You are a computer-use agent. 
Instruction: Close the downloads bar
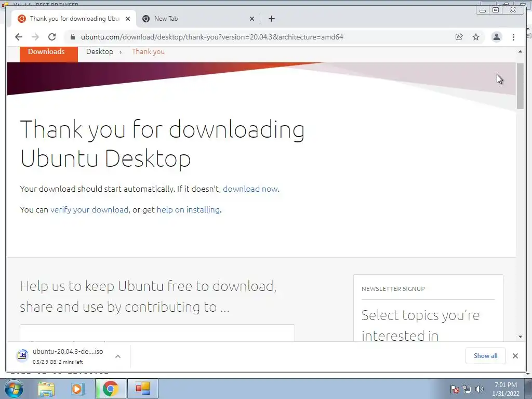tap(515, 355)
